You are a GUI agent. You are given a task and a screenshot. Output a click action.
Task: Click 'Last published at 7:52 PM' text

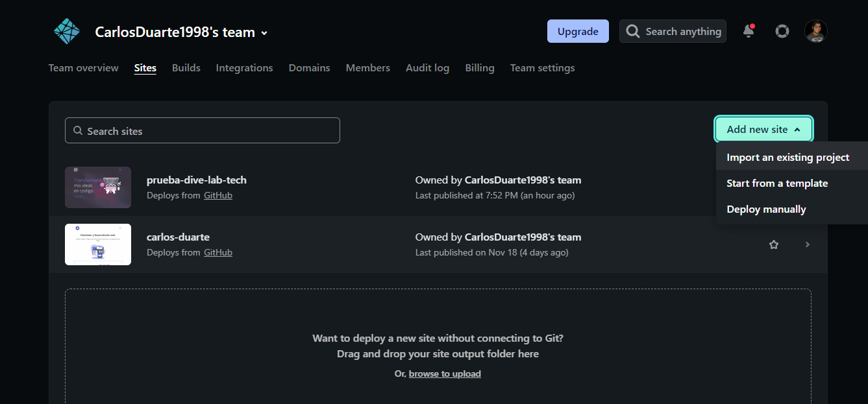tap(495, 195)
